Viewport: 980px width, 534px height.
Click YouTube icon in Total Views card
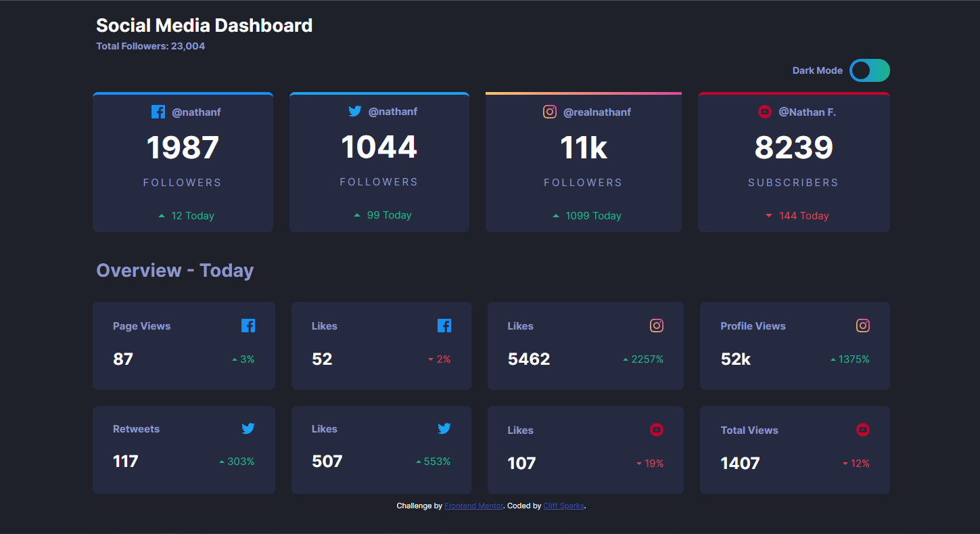863,430
